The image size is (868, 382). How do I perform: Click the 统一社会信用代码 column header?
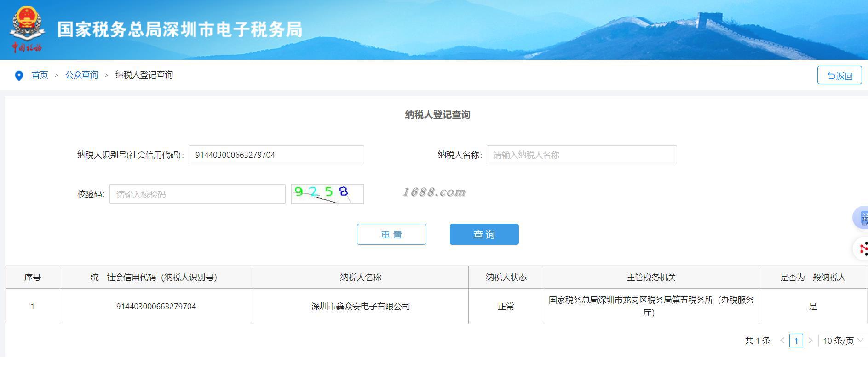(x=156, y=277)
